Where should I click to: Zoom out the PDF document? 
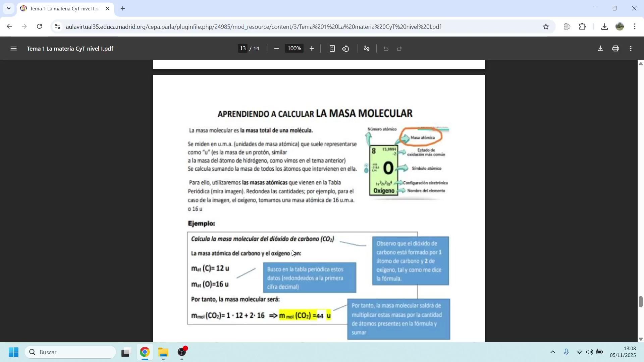click(276, 49)
